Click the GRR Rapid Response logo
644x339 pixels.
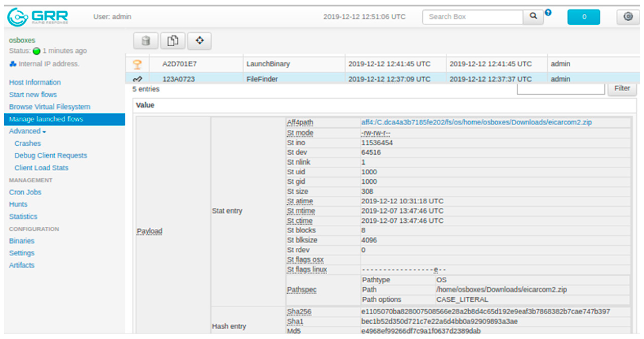tap(38, 17)
